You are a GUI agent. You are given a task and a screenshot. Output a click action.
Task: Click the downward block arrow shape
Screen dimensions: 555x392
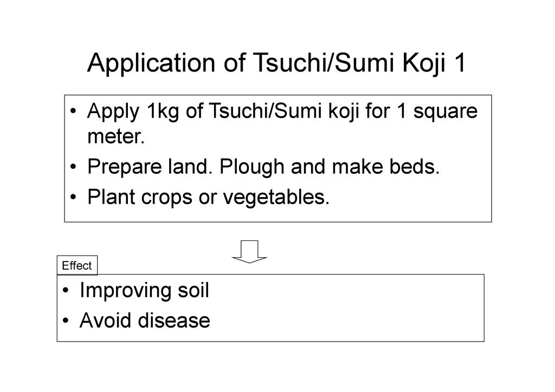click(249, 251)
